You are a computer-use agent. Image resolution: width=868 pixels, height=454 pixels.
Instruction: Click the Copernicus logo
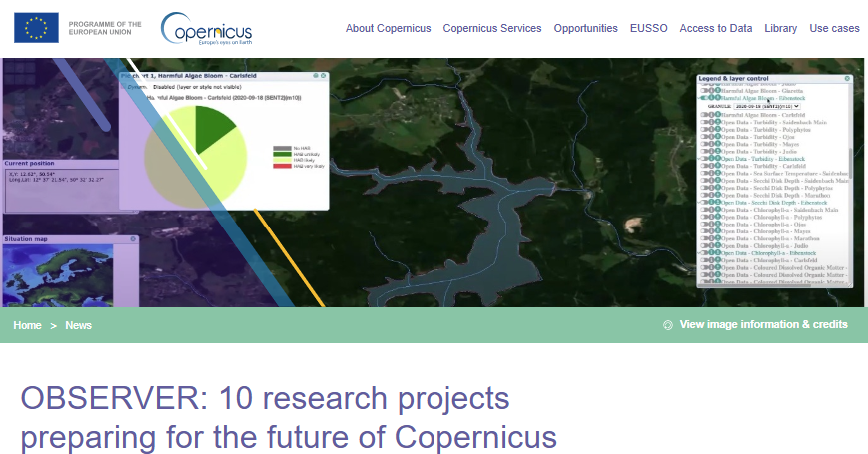coord(207,28)
